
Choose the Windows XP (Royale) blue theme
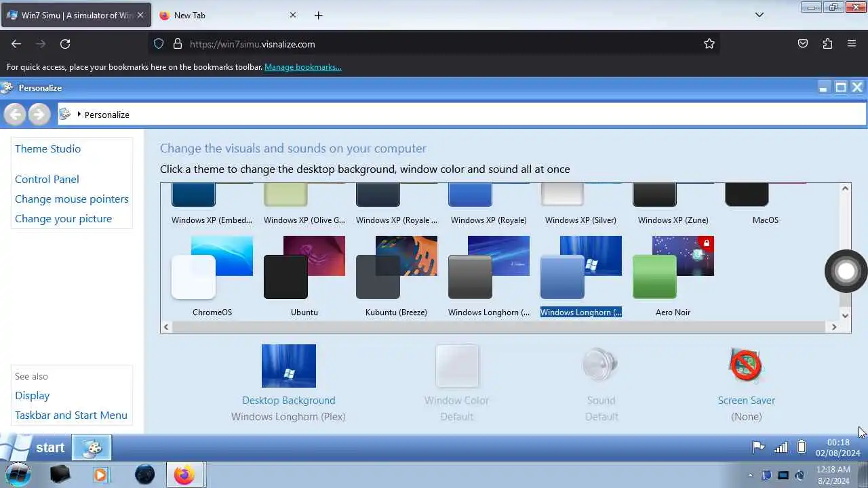coord(489,205)
